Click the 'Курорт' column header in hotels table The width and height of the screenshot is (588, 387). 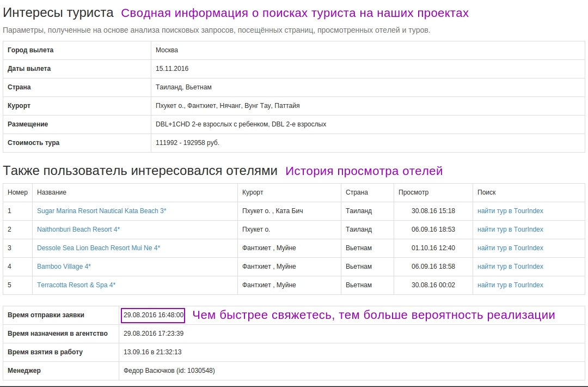coord(253,192)
